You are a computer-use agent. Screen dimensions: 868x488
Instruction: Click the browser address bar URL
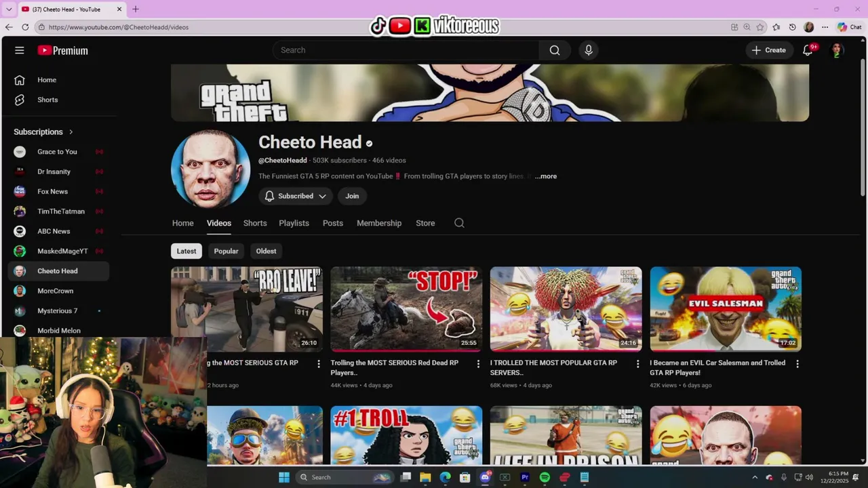point(119,27)
